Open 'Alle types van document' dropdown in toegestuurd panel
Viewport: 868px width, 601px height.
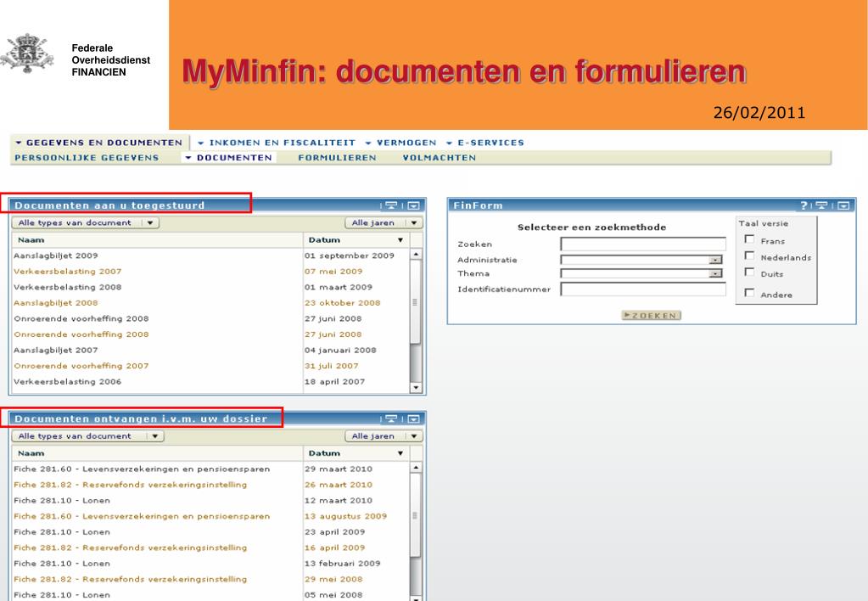(x=86, y=222)
